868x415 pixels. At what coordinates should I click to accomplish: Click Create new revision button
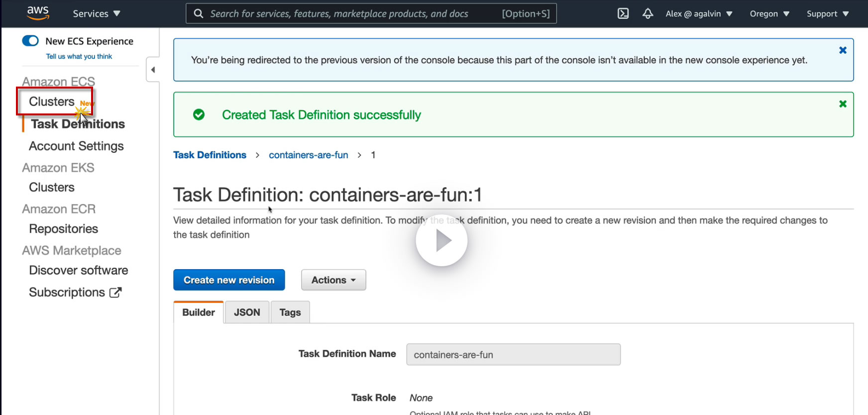tap(229, 280)
